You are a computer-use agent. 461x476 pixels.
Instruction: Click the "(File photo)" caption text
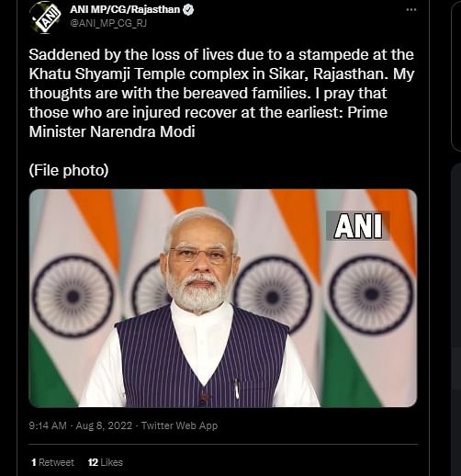coord(69,170)
